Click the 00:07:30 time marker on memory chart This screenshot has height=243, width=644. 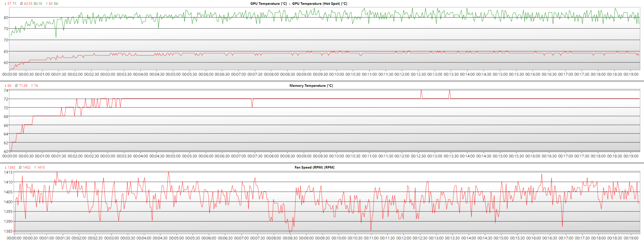click(255, 156)
